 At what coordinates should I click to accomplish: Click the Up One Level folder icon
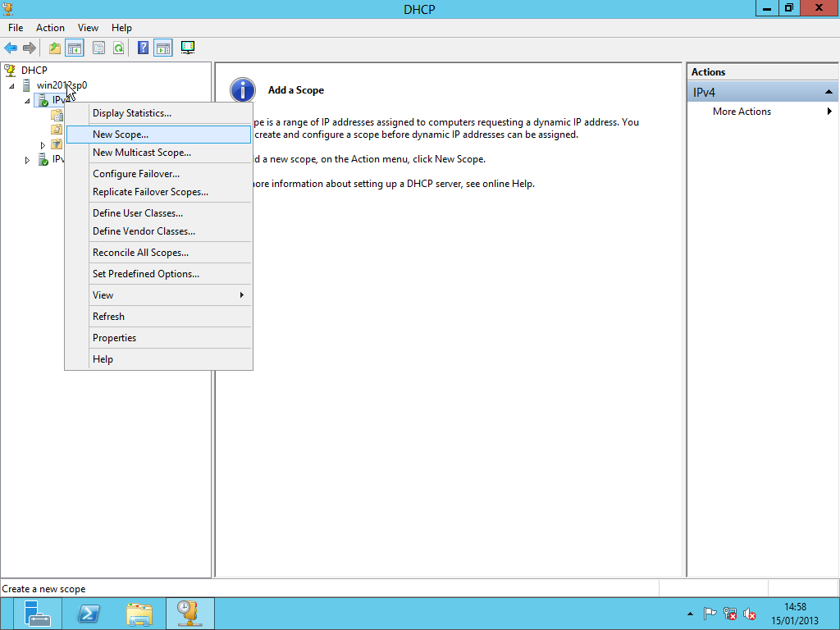coord(55,48)
